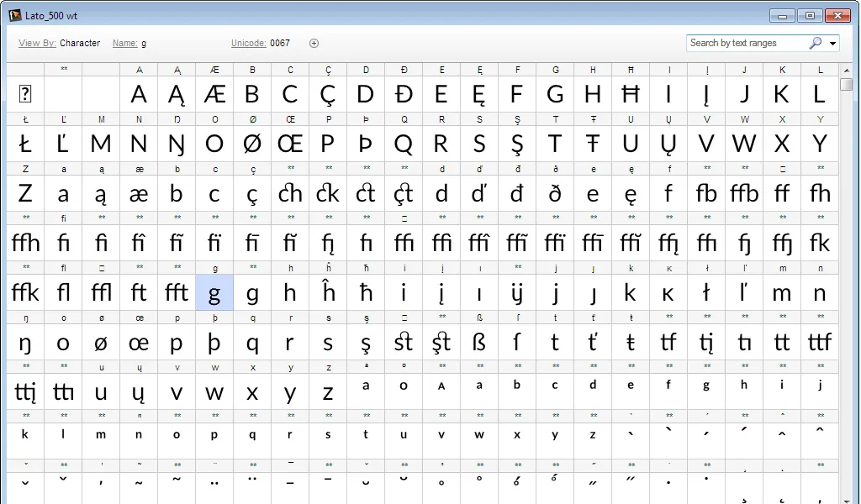The image size is (861, 504).
Task: Select the Æ glyph cell
Action: (214, 94)
